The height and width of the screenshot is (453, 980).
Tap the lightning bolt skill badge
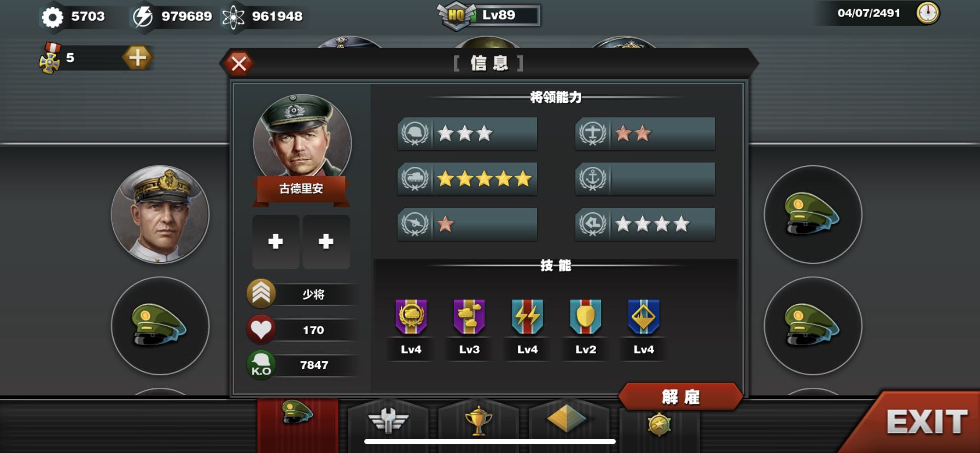527,317
